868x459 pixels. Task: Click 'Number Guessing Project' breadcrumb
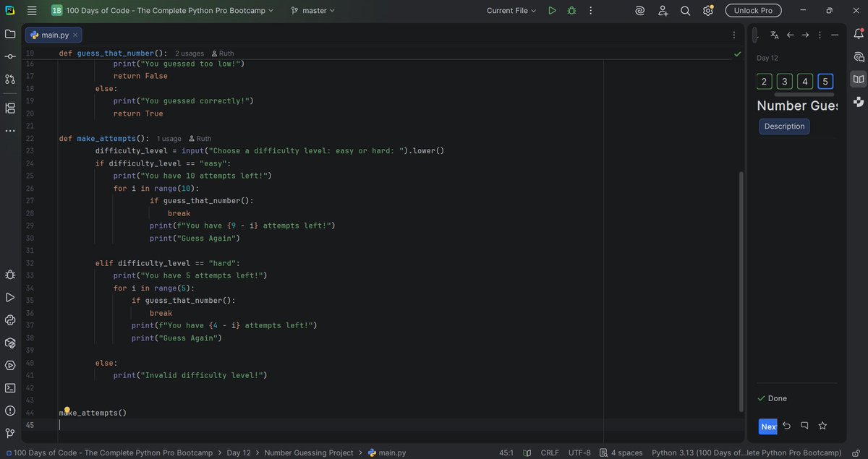pos(309,452)
